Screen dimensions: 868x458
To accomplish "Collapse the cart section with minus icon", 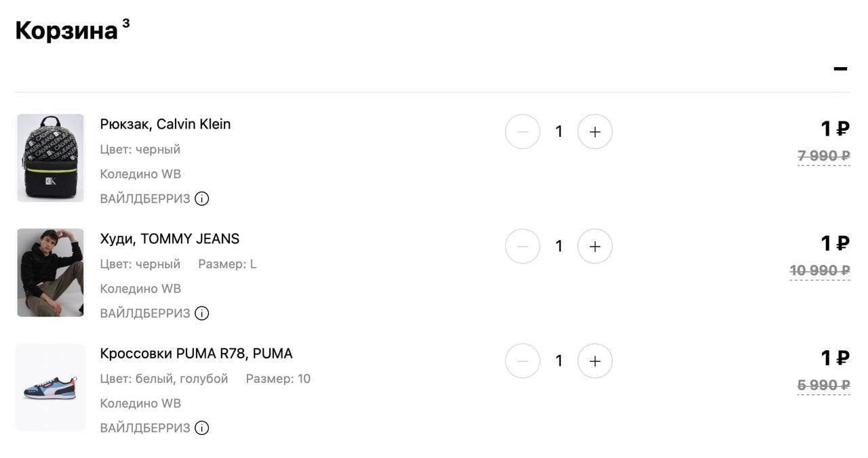I will point(840,68).
